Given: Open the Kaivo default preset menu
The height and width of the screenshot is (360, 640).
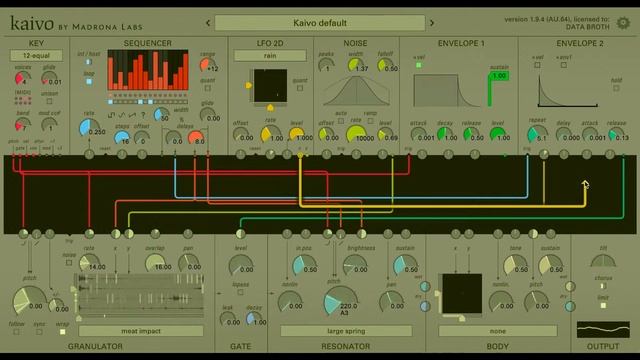Looking at the screenshot, I should click(x=320, y=23).
